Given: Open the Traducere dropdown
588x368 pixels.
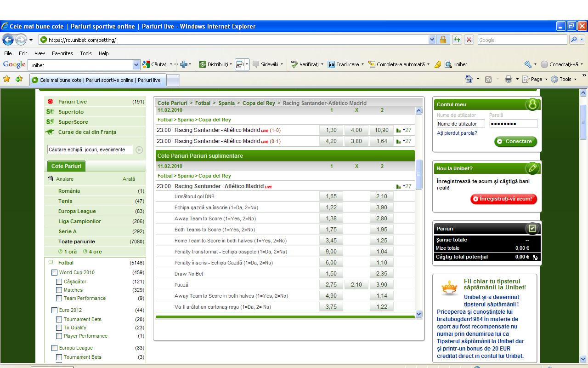Looking at the screenshot, I should tap(362, 64).
